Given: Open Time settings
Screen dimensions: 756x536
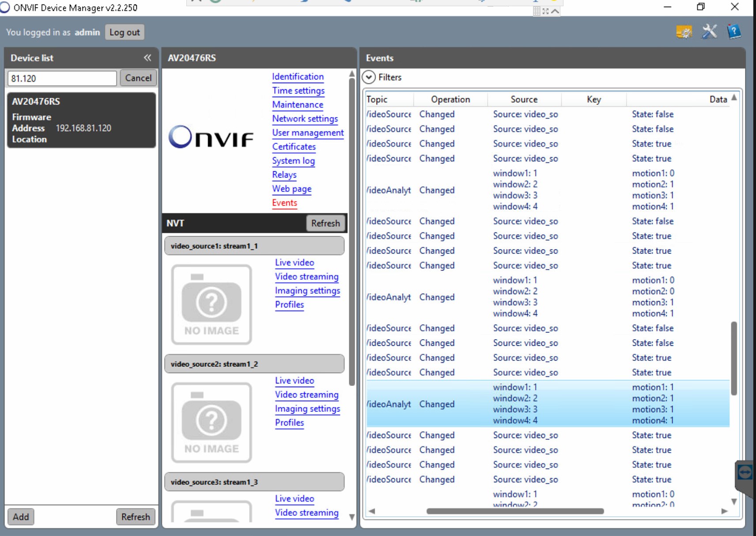Looking at the screenshot, I should pos(298,91).
